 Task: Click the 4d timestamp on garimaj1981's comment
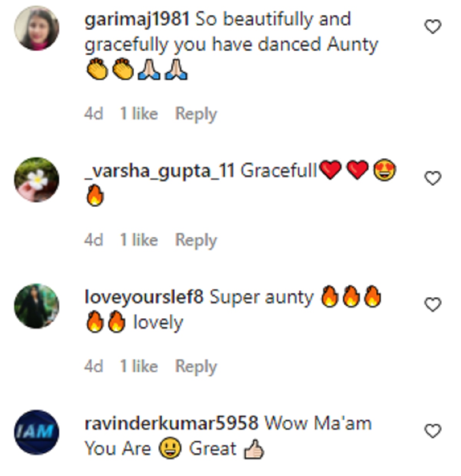pos(93,114)
